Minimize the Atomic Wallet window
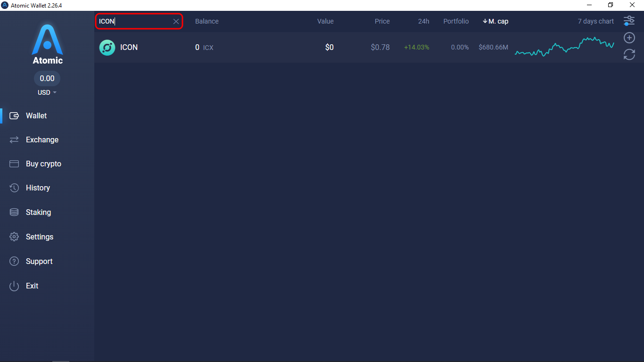This screenshot has height=362, width=644. pos(589,5)
